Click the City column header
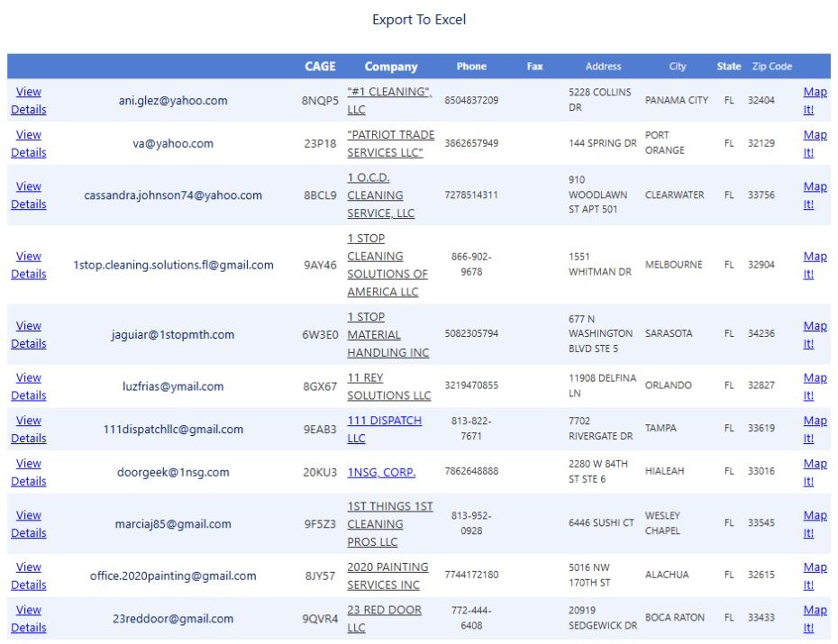The image size is (838, 644). point(677,67)
